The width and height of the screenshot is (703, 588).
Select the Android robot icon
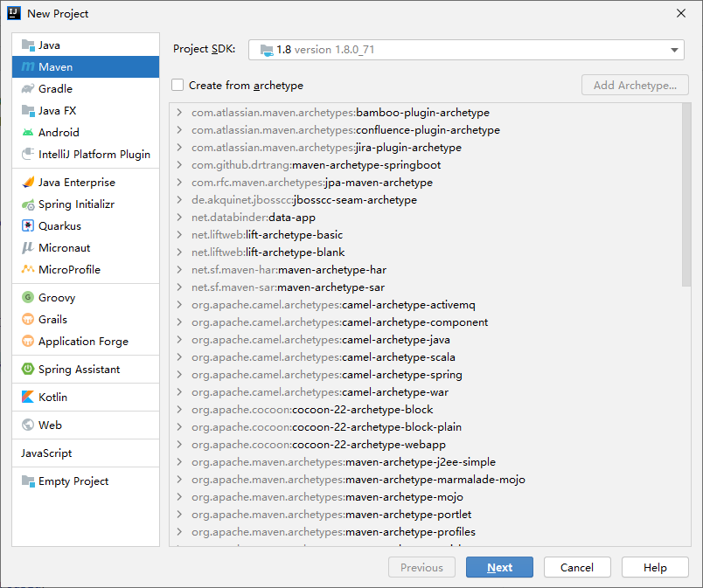click(28, 133)
